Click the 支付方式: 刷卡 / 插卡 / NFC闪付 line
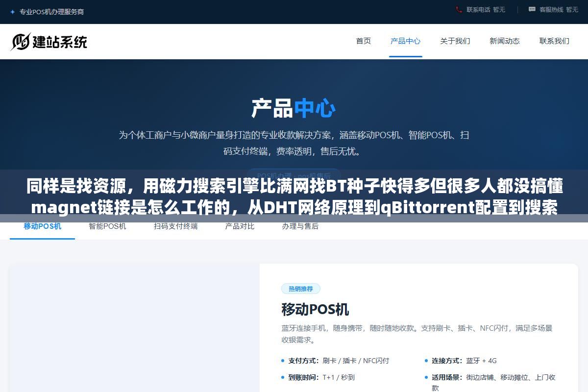Viewport: 588px width, 392px height. pyautogui.click(x=339, y=361)
